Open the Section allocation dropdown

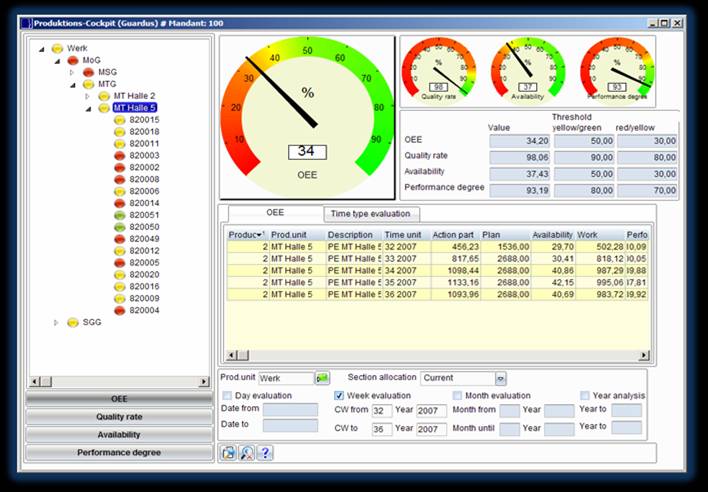point(500,378)
